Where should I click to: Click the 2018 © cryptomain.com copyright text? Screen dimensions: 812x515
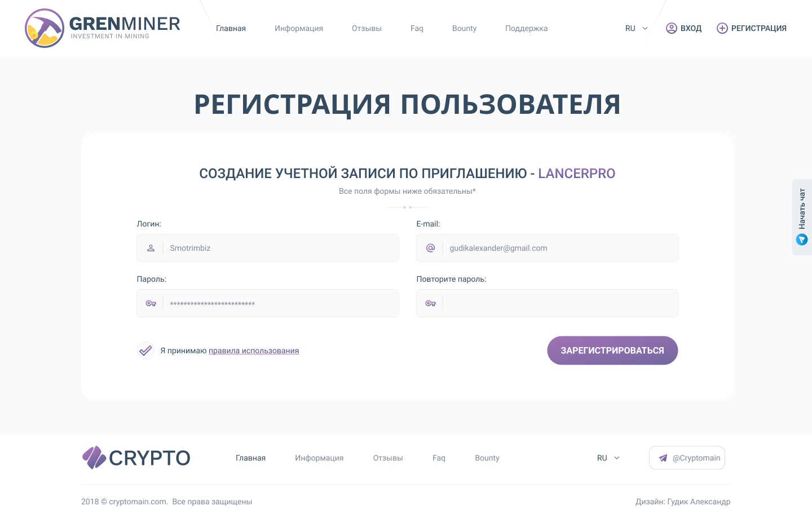click(166, 501)
